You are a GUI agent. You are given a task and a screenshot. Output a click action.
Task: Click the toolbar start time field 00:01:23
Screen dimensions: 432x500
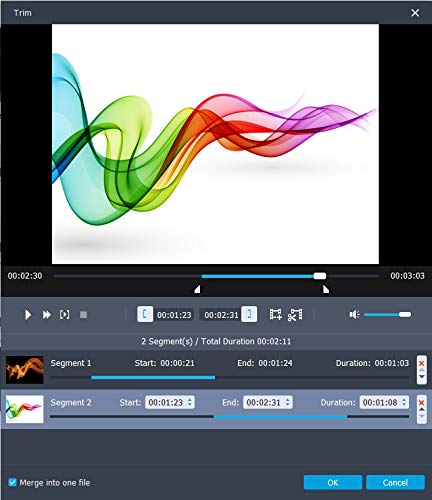174,315
